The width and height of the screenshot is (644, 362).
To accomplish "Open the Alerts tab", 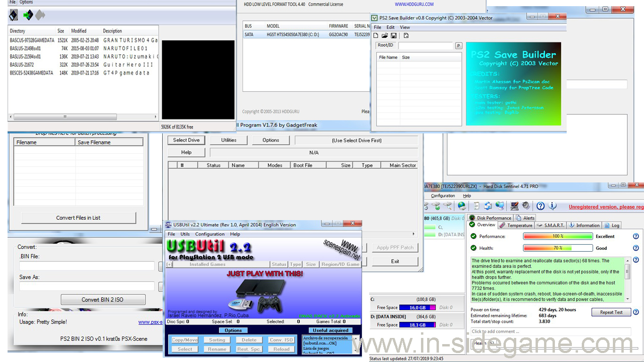I will [x=525, y=218].
